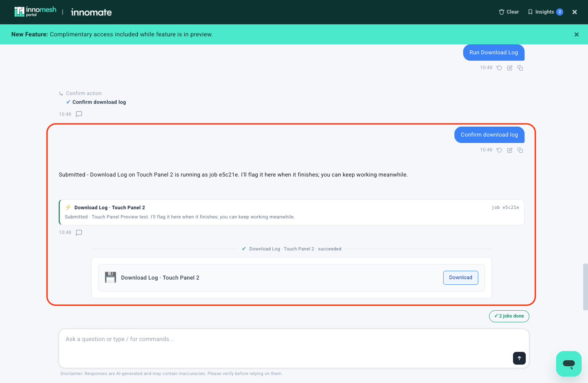Click the succeeded status line
This screenshot has width=588, height=383.
point(292,249)
